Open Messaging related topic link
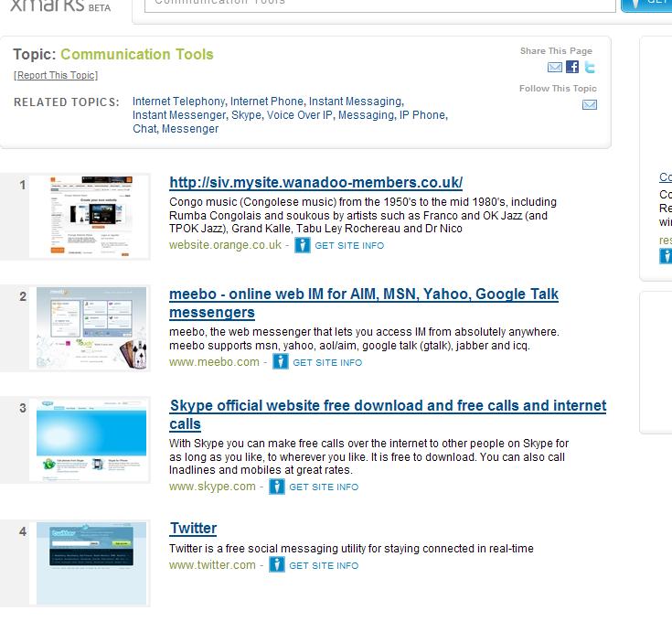This screenshot has height=621, width=672. (366, 115)
